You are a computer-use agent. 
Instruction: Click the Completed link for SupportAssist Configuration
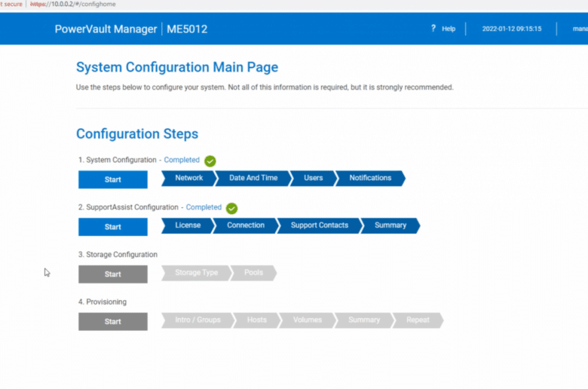click(x=204, y=207)
